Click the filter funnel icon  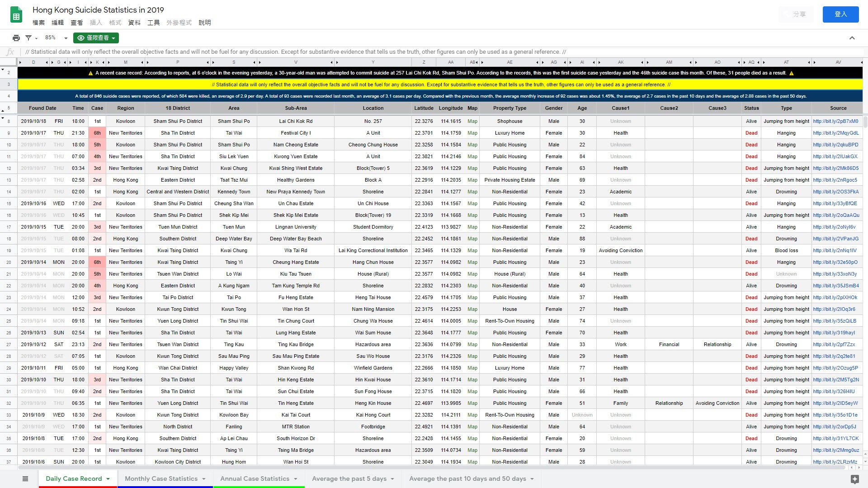[x=28, y=38]
